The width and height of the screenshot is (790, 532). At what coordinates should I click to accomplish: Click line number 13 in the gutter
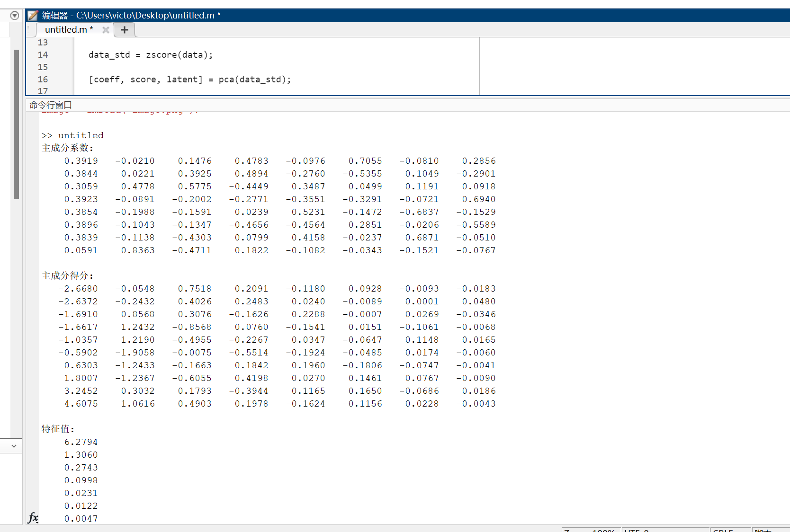43,43
